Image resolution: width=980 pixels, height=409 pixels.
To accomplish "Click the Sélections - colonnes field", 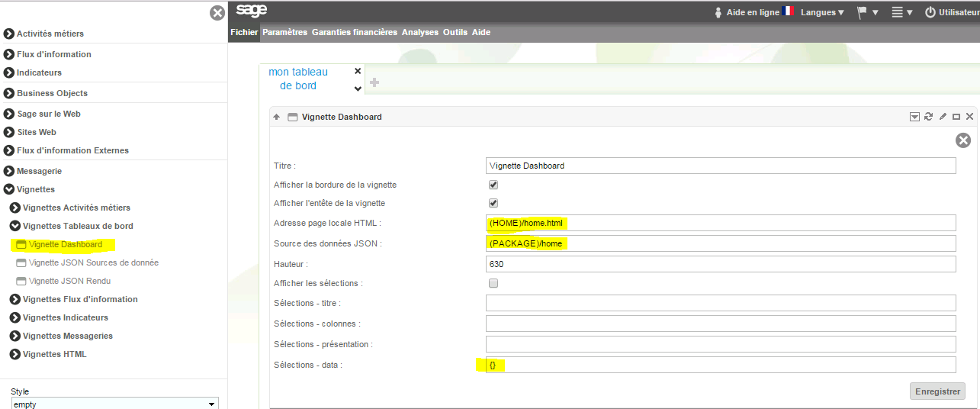I will (721, 324).
